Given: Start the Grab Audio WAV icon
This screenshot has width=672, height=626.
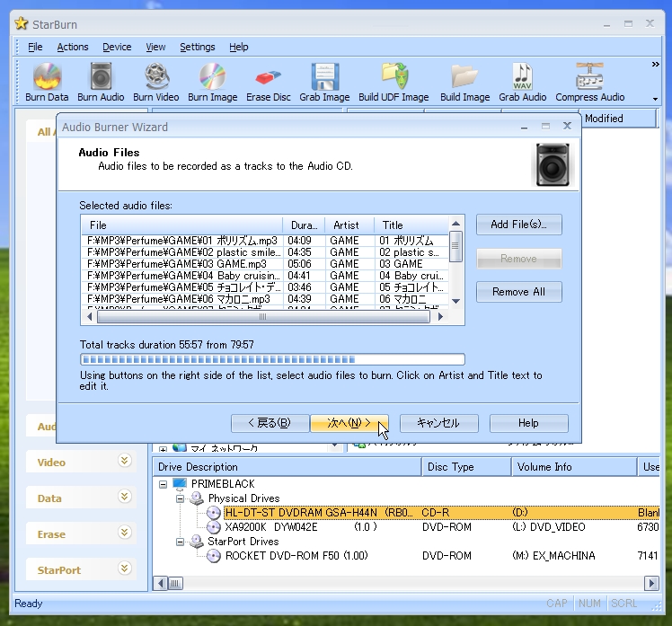Looking at the screenshot, I should [x=523, y=76].
